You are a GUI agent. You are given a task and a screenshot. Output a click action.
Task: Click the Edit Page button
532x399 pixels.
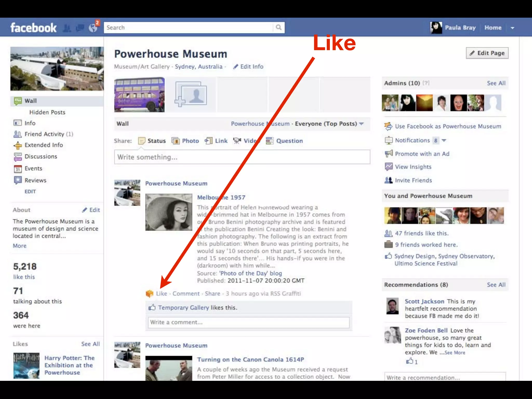click(x=487, y=53)
